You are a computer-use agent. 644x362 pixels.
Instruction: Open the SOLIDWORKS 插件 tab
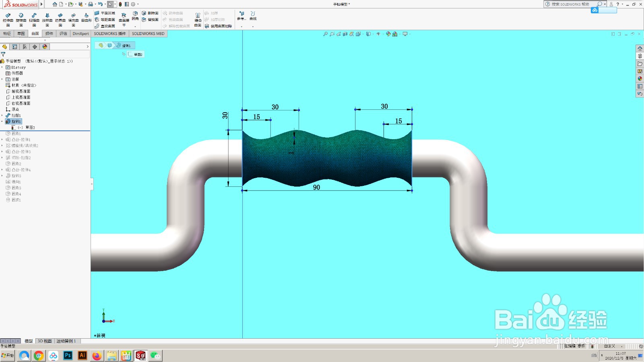tap(110, 34)
